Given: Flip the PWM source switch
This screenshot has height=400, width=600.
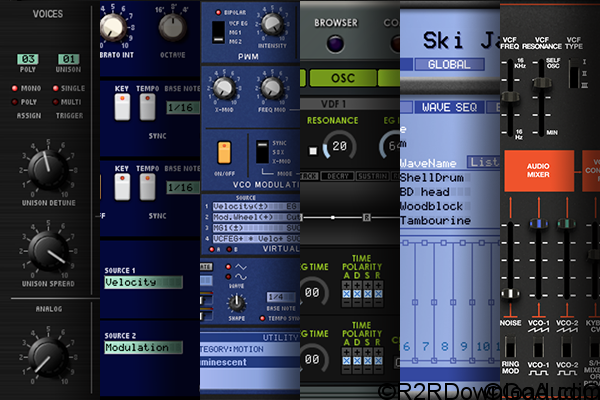Looking at the screenshot, I should [218, 32].
